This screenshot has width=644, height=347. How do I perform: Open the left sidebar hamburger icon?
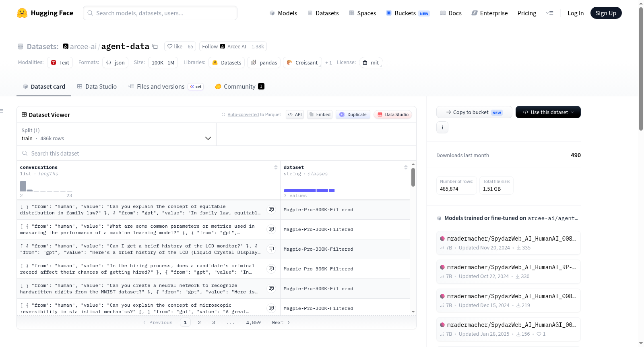(x=2, y=111)
